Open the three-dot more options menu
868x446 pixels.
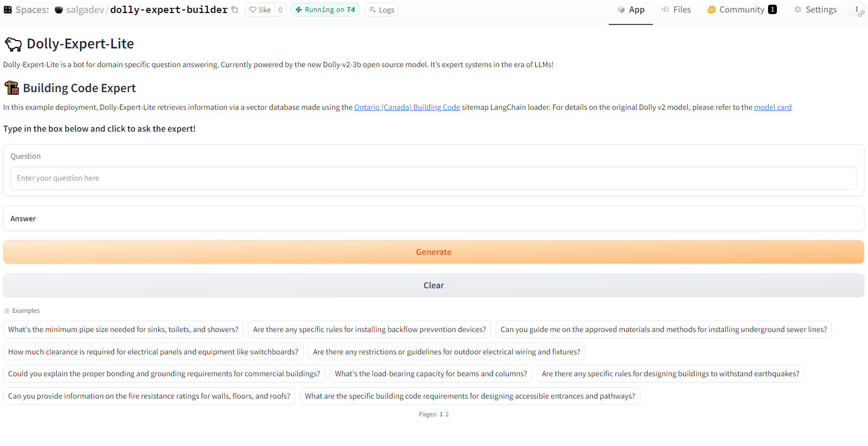[x=857, y=9]
